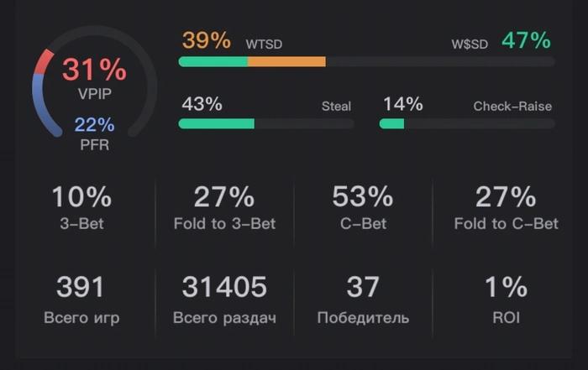Screen dimensions: 588x370
Task: Click the green 47% W$SD value
Action: (x=526, y=40)
